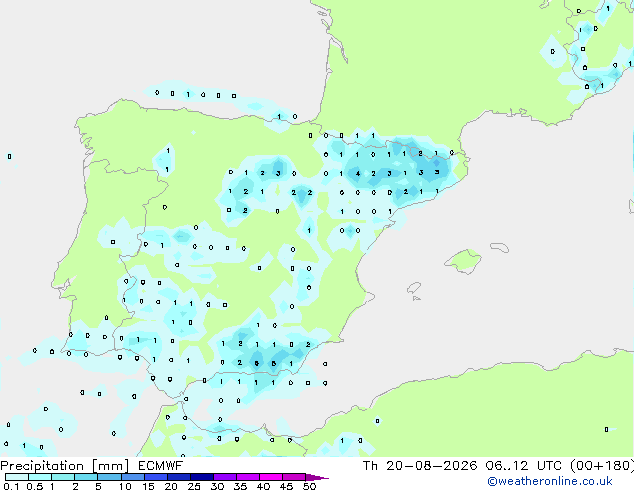
Task: Click the '06..12 UTC' time range text
Action: click(x=524, y=466)
